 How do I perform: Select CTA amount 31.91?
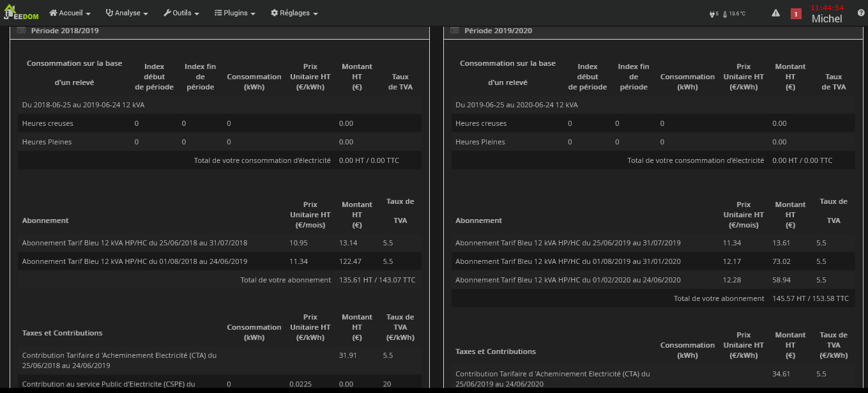[348, 355]
